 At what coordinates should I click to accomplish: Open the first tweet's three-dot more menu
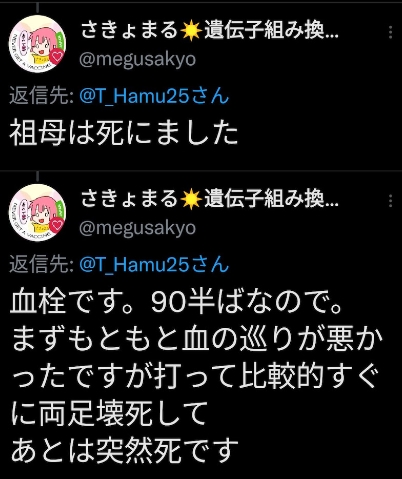[390, 33]
